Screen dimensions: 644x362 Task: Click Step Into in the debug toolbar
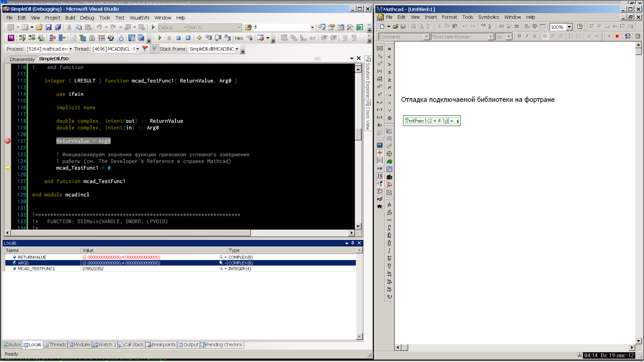[x=209, y=38]
